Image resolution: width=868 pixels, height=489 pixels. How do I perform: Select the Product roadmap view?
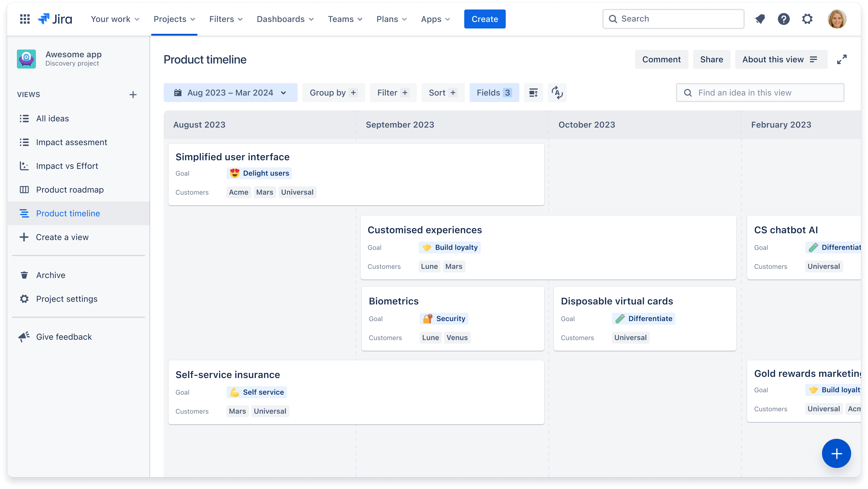click(70, 189)
